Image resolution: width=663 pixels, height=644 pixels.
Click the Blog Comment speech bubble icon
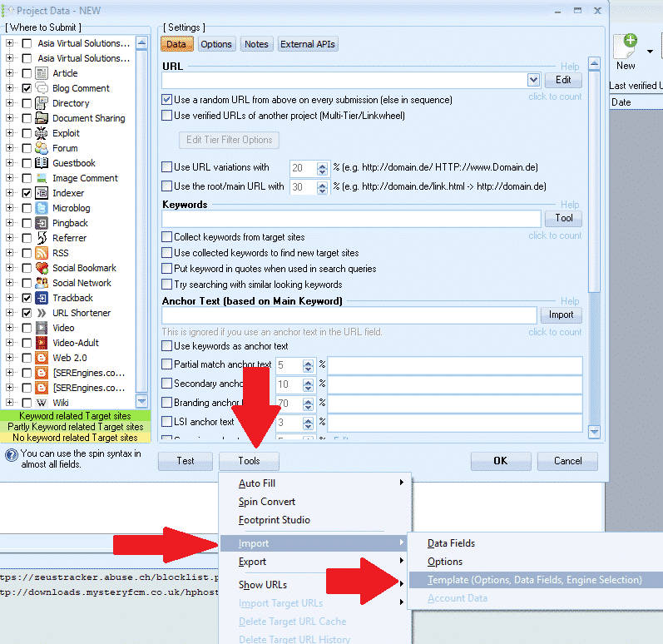(42, 88)
